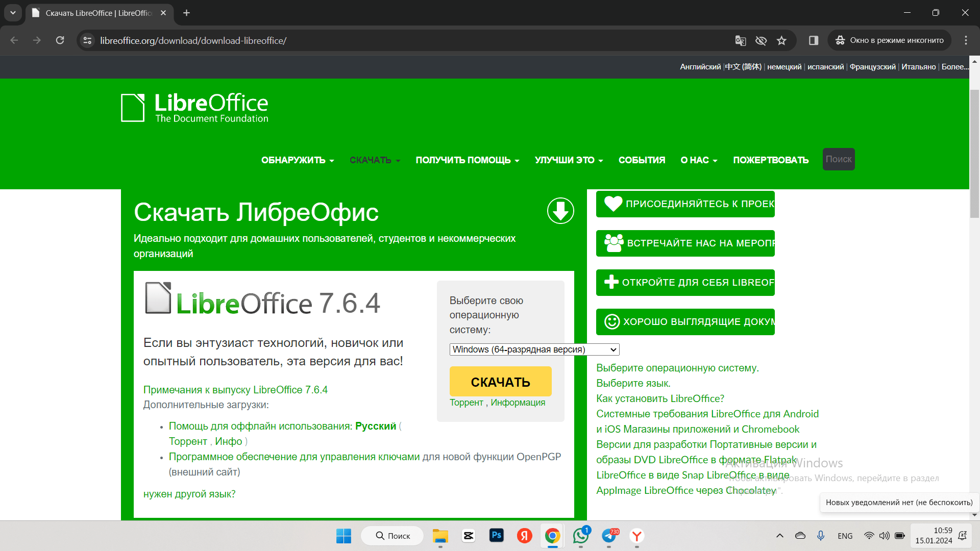Click the third-party cookies blocked eye icon
Viewport: 980px width, 551px height.
761,40
